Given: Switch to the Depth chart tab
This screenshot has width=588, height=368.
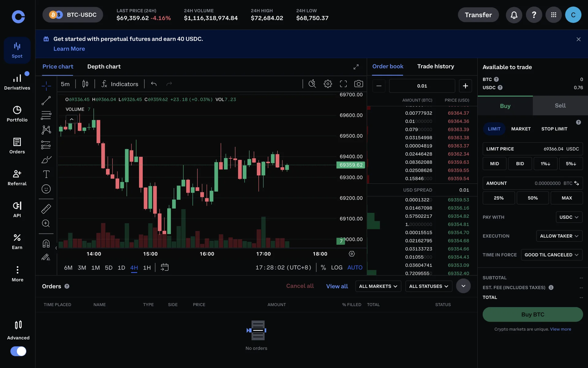Looking at the screenshot, I should (x=104, y=67).
